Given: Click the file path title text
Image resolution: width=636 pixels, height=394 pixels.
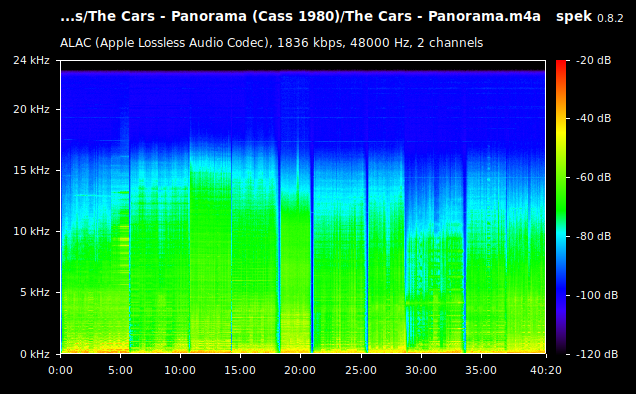Looking at the screenshot, I should (x=300, y=17).
